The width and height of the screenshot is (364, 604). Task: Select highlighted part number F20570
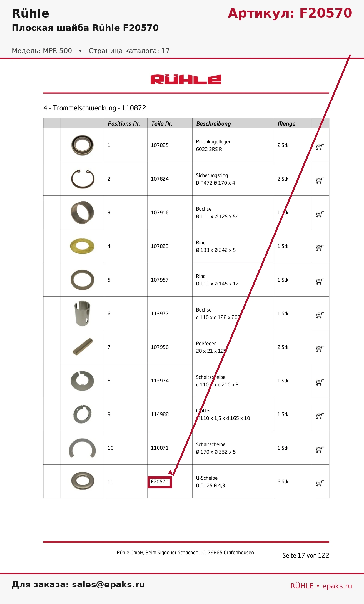pyautogui.click(x=159, y=482)
